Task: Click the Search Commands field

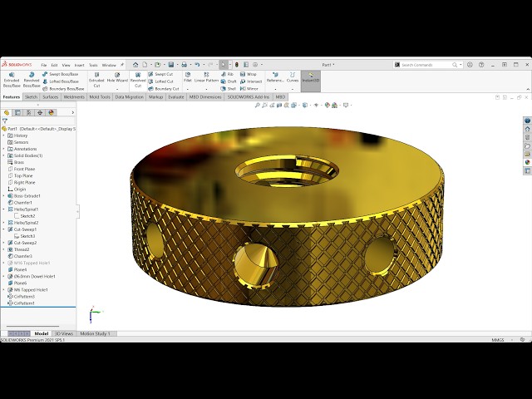Action: coord(425,65)
